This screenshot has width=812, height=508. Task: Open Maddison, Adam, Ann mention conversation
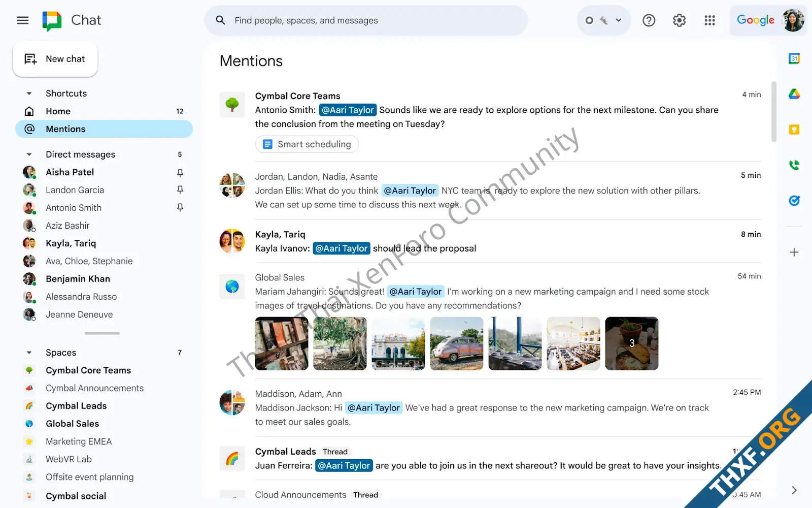(298, 394)
